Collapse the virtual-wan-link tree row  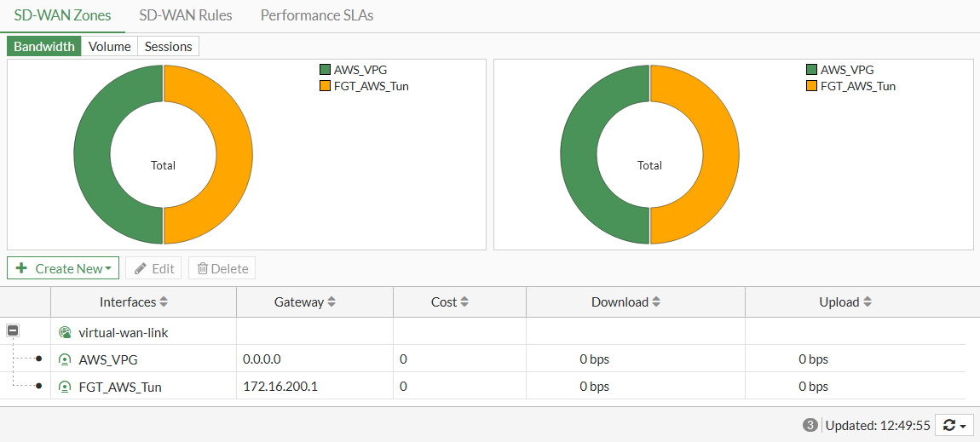pos(14,331)
